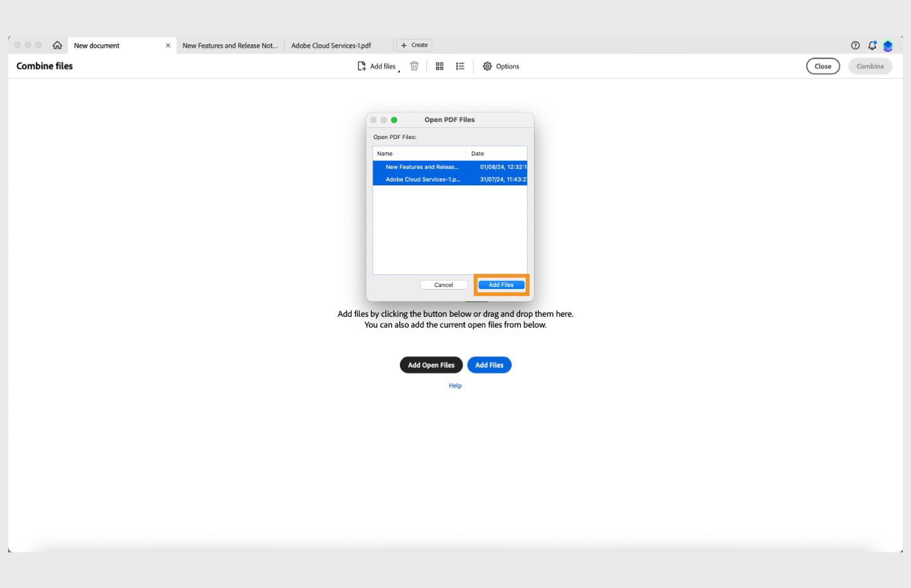Launch the Acrobat AI Assistant icon
The width and height of the screenshot is (911, 588).
click(x=888, y=46)
